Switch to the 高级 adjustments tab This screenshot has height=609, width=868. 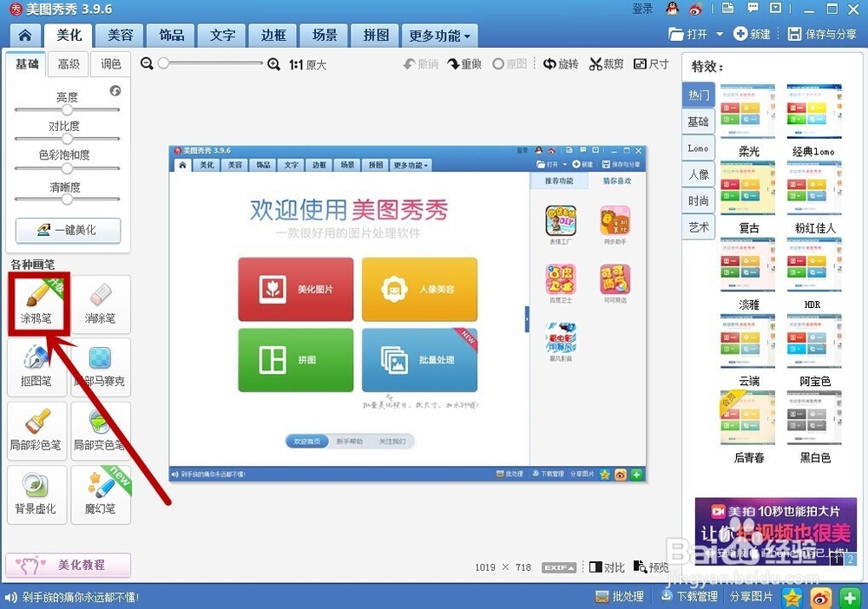(x=69, y=64)
